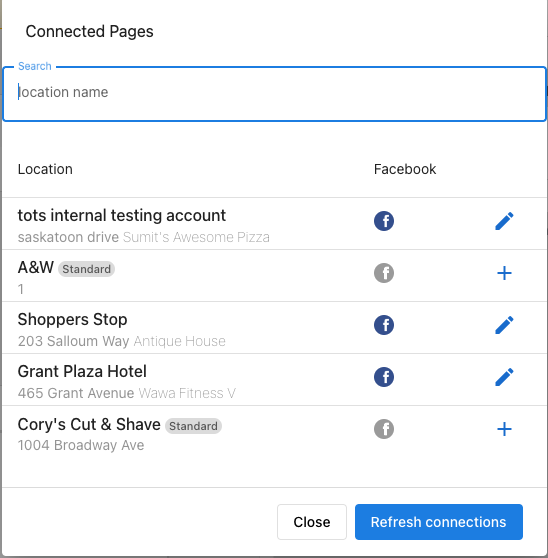Focus the location name search field
Viewport: 548px width, 558px height.
point(274,94)
